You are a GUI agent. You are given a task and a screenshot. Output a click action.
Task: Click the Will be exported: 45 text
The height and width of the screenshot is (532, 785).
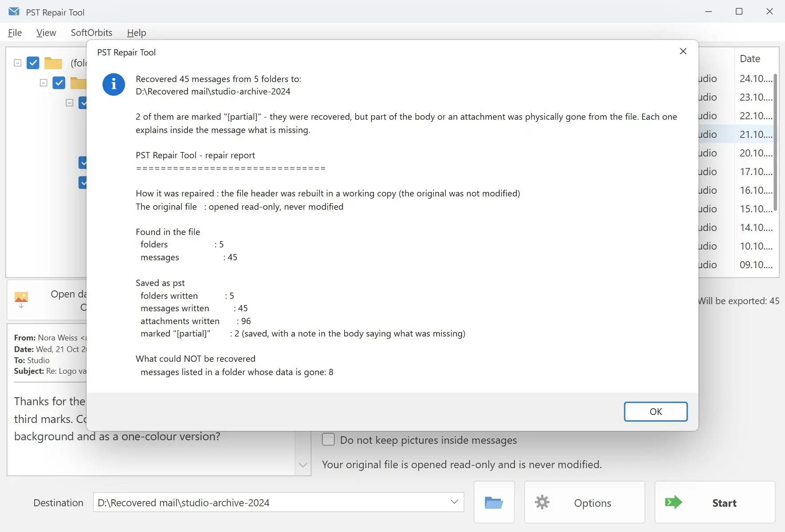[739, 301]
